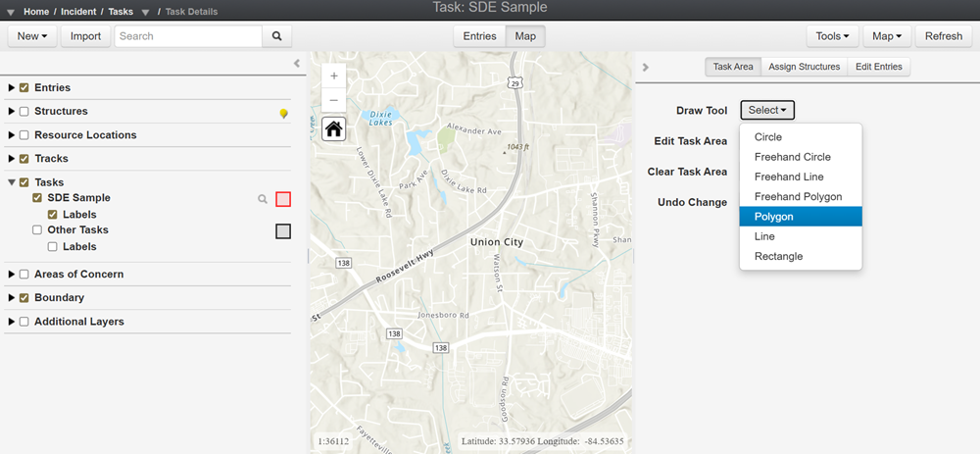
Task: Open the breadcrumb menu arrow before Home
Action: coord(11,12)
